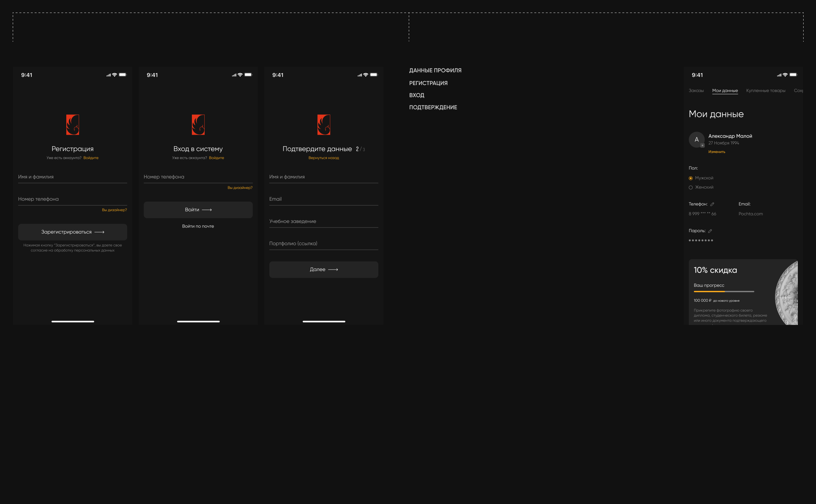Click the orange Изменить link under the name
The width and height of the screenshot is (816, 504).
[x=716, y=152]
